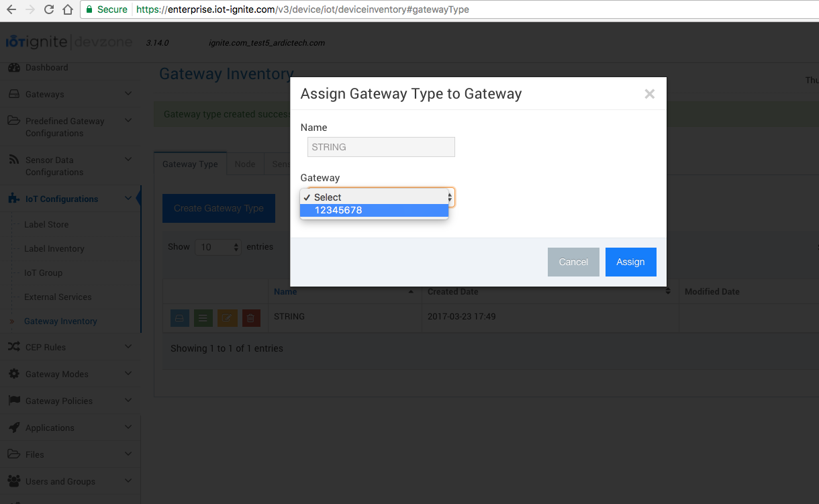This screenshot has height=504, width=819.
Task: Open the Files folder icon in sidebar
Action: point(15,454)
